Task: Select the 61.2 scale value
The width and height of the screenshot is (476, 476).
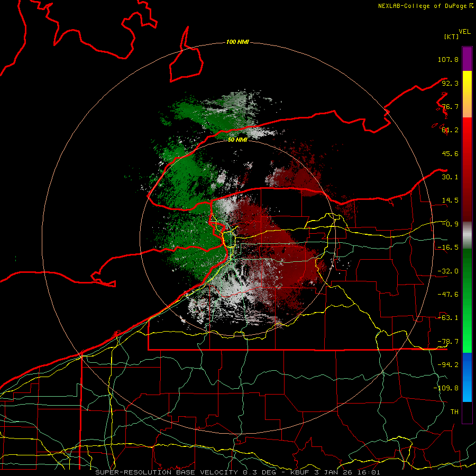Action: coord(450,130)
